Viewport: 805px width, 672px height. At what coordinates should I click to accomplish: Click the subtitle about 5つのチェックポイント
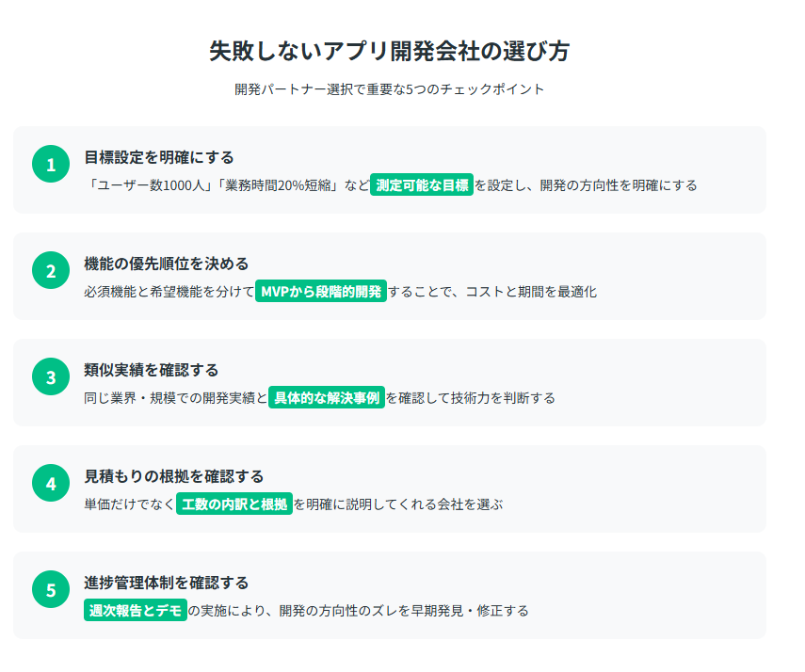point(389,89)
